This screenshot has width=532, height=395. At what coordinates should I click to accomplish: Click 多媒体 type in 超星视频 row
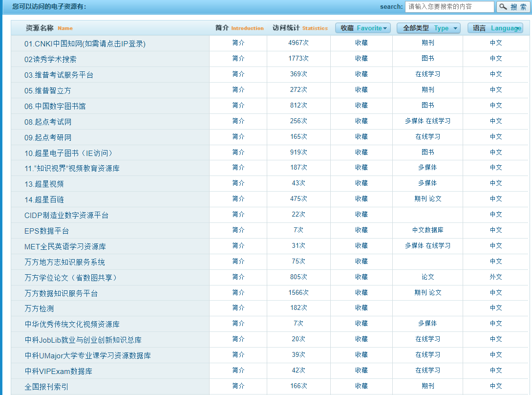tap(427, 183)
